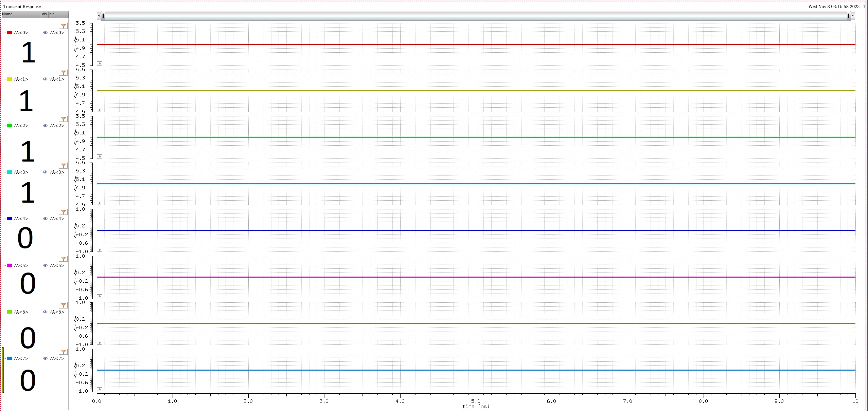Click the play arrow in the /A<0> strip
This screenshot has height=411, width=868.
[x=100, y=63]
